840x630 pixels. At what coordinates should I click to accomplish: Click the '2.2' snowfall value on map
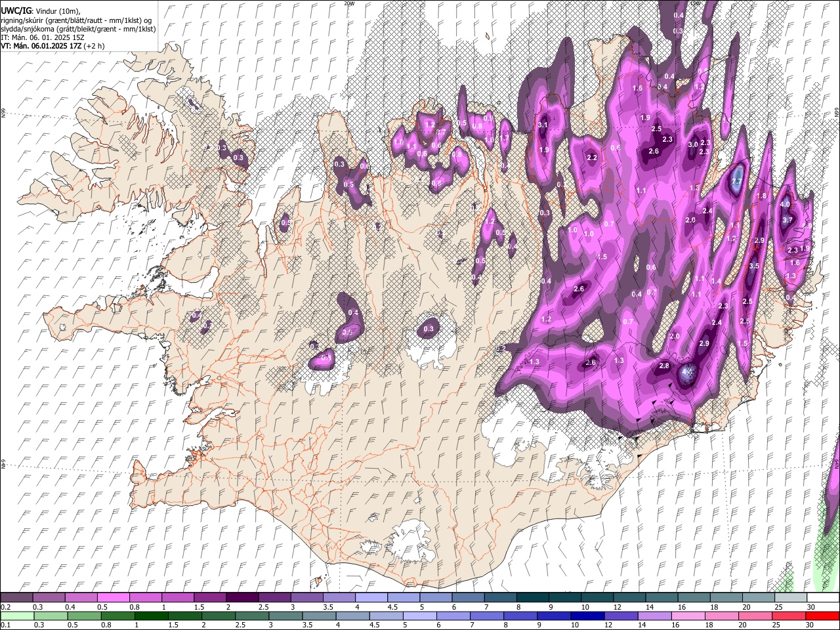tap(592, 157)
